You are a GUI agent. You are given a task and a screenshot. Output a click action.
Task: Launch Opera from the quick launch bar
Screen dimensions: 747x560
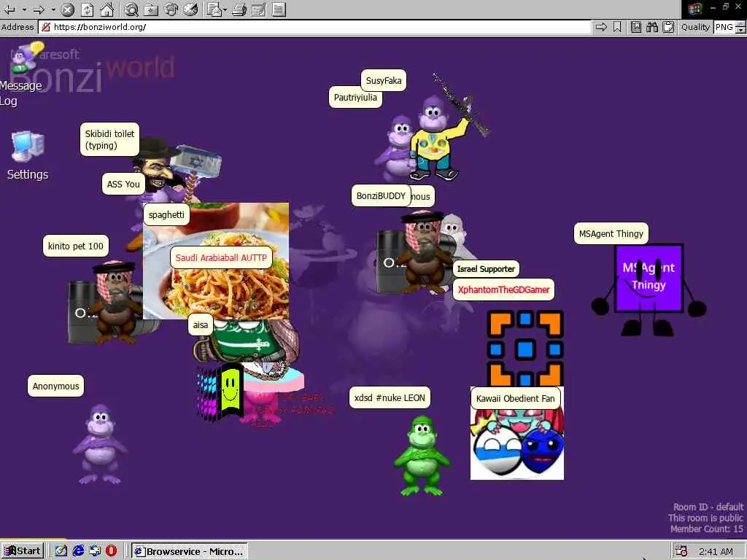tap(111, 551)
